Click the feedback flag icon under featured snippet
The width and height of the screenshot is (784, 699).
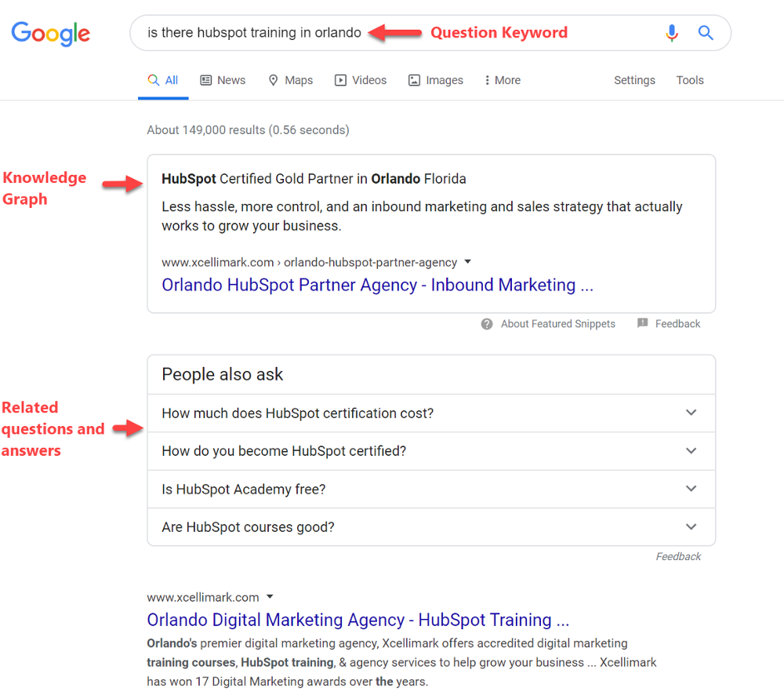coord(643,323)
